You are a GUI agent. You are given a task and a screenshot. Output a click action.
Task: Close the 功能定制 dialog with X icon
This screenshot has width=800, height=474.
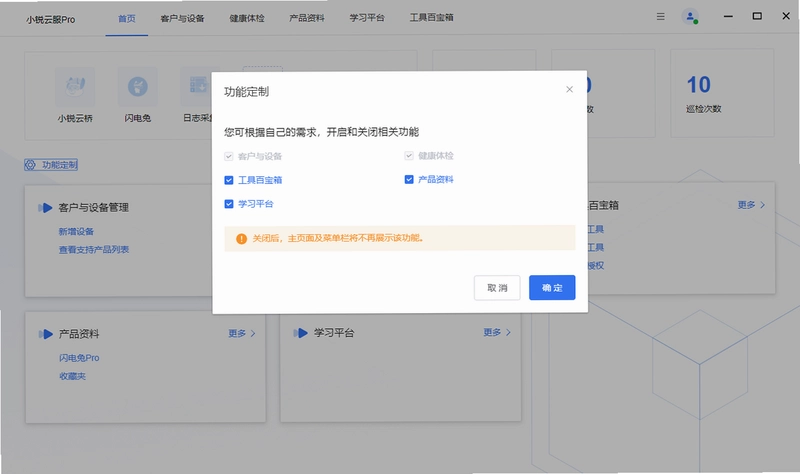click(569, 89)
